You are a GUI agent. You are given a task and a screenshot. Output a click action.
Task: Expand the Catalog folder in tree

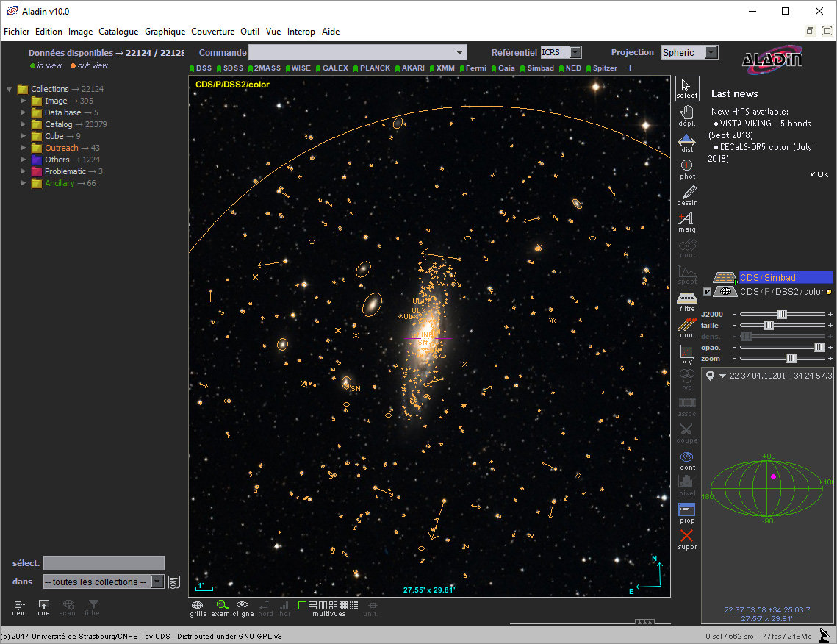click(x=24, y=124)
